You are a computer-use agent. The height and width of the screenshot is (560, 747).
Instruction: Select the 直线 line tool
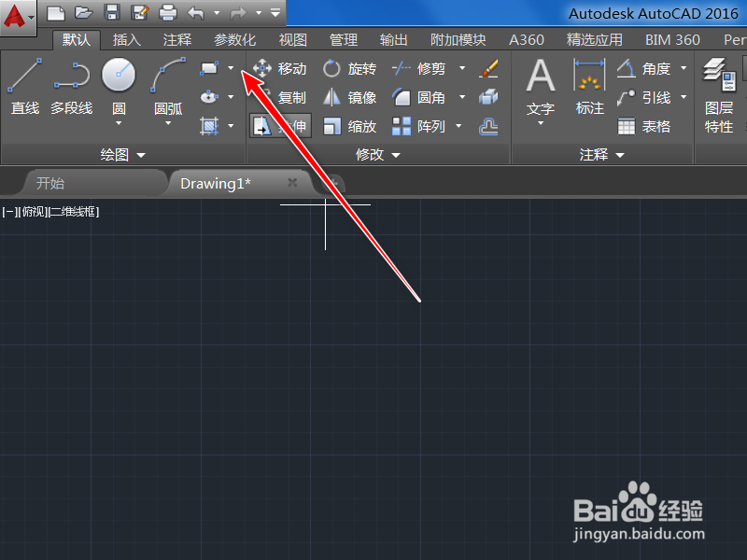pos(25,87)
